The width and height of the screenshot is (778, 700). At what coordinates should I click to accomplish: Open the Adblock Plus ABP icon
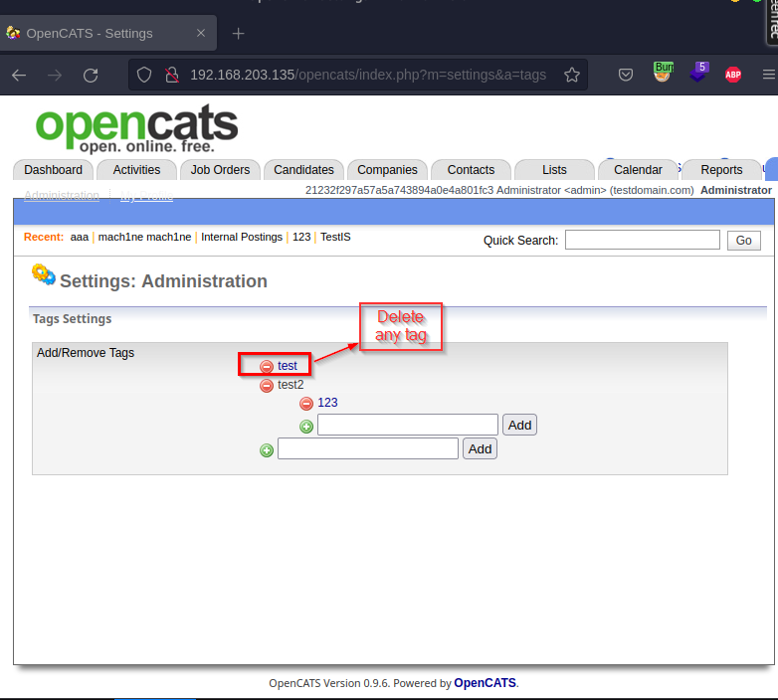click(733, 75)
